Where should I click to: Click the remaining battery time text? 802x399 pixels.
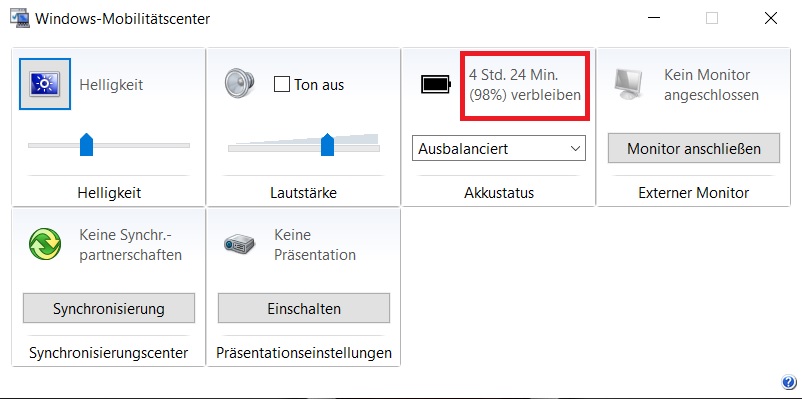click(x=525, y=85)
